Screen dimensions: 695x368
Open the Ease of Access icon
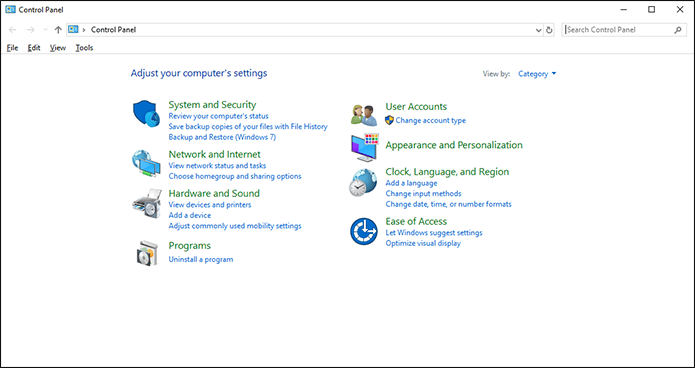tap(363, 231)
